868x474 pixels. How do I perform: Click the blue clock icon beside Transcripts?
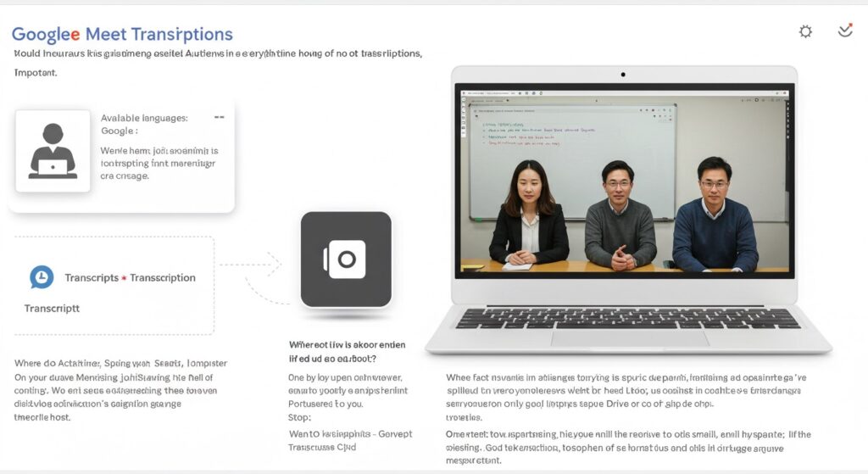pyautogui.click(x=42, y=277)
